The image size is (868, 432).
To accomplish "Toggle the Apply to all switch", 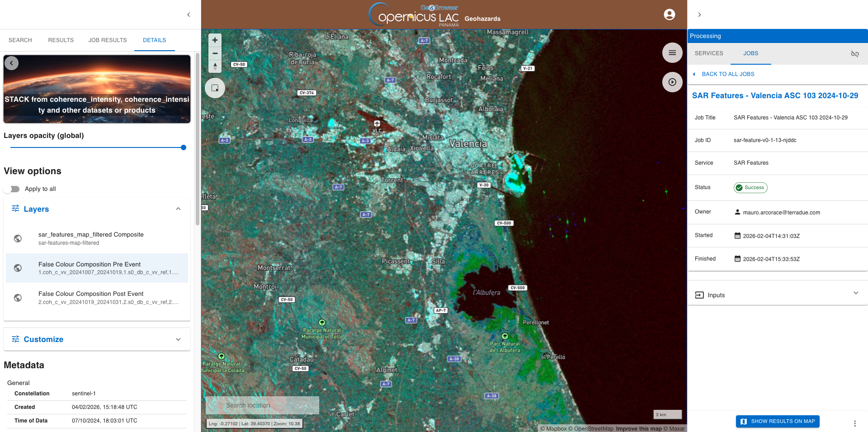I will click(12, 189).
